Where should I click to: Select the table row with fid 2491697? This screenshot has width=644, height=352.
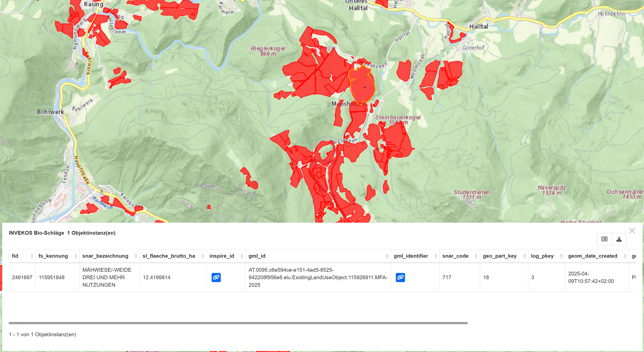click(x=322, y=277)
